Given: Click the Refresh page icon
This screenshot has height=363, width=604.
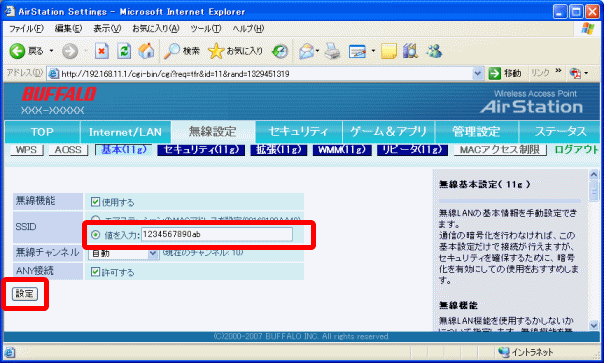Looking at the screenshot, I should pos(124,51).
